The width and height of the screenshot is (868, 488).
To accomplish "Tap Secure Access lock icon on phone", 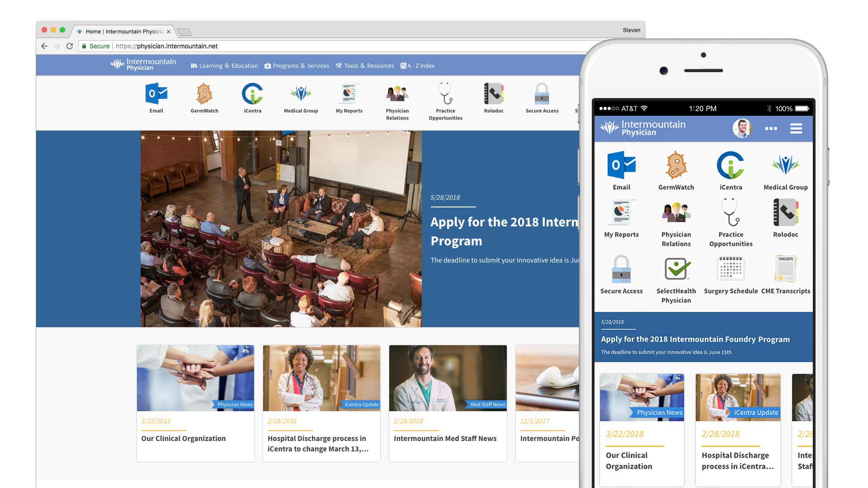I will tap(622, 269).
